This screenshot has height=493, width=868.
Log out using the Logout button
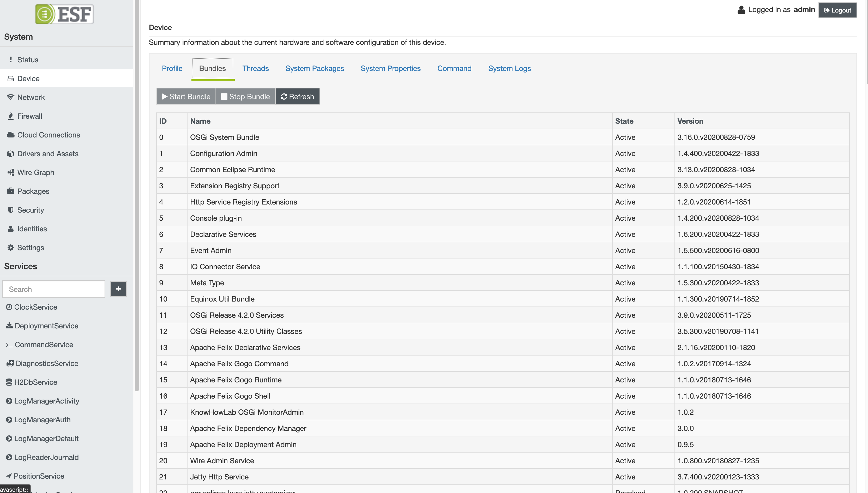(837, 10)
